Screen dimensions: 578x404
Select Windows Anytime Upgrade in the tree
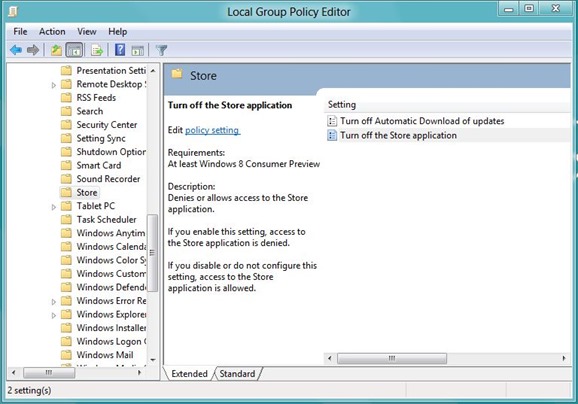111,233
